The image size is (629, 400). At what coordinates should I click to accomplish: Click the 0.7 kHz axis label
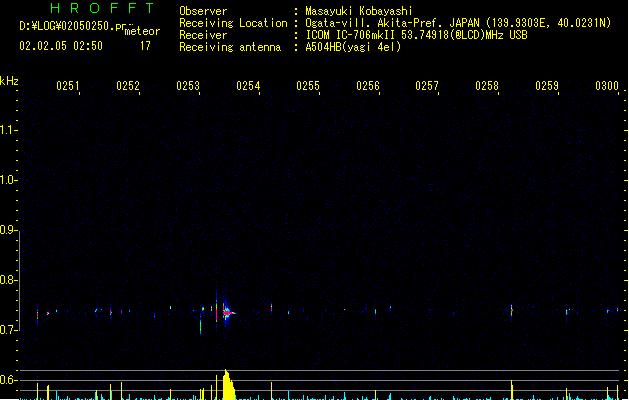click(x=8, y=330)
